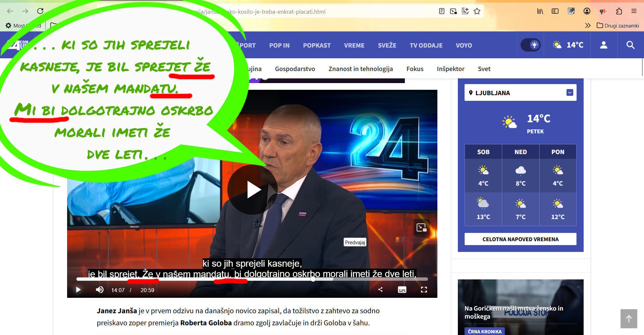644x335 pixels.
Task: Expand the Ljubljana city dropdown
Action: point(570,93)
